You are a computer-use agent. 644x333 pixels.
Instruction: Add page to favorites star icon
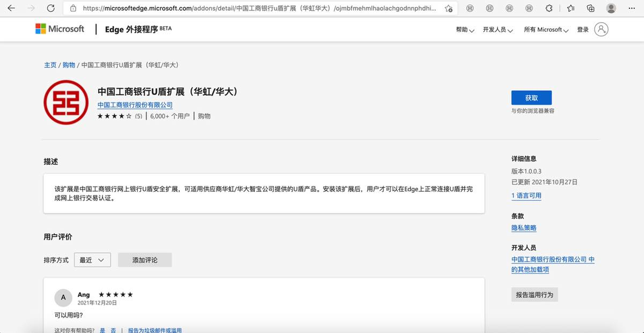pyautogui.click(x=449, y=9)
